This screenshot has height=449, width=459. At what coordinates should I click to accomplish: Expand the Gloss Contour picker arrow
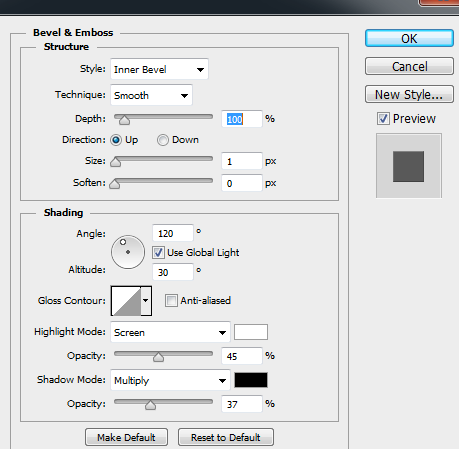[146, 301]
